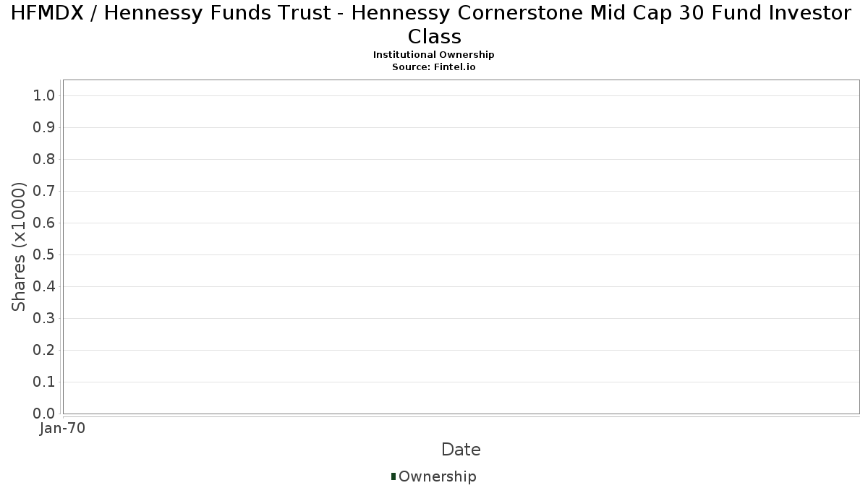Click the green Ownership legend color swatch
This screenshot has height=488, width=868.
point(393,476)
